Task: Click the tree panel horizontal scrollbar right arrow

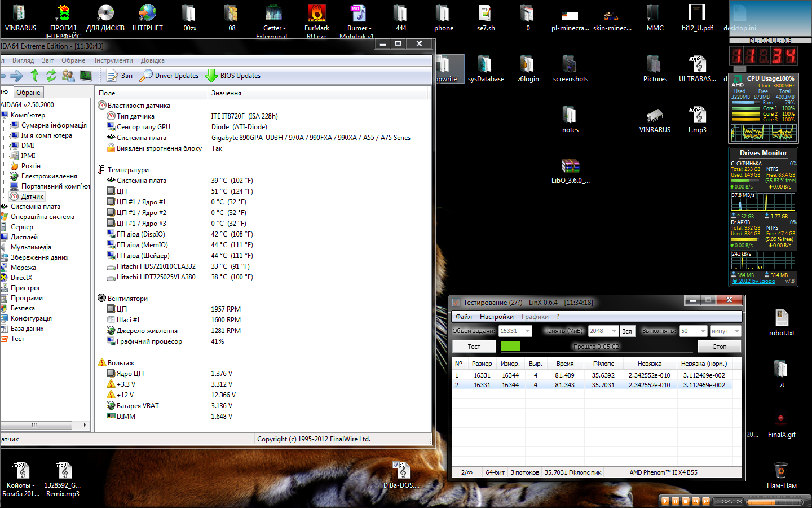Action: coord(85,425)
